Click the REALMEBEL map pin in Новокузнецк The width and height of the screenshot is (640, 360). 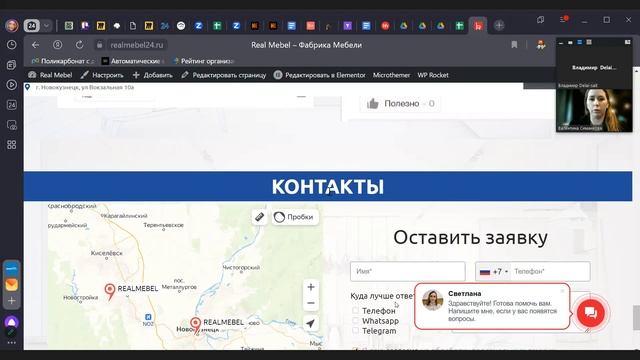(196, 325)
